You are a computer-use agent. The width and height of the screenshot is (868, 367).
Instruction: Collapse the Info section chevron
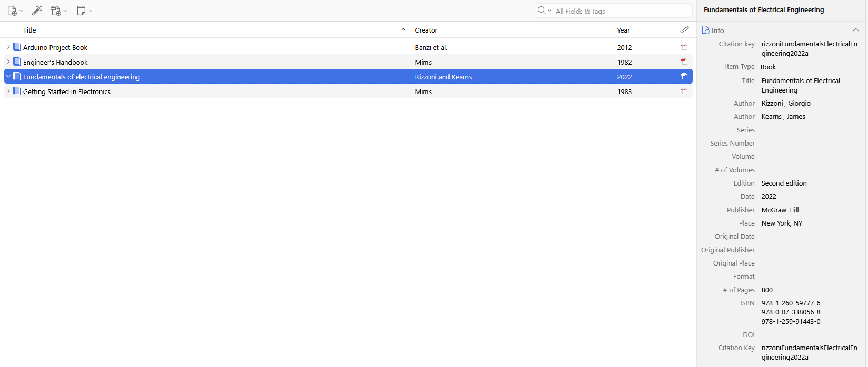(856, 30)
